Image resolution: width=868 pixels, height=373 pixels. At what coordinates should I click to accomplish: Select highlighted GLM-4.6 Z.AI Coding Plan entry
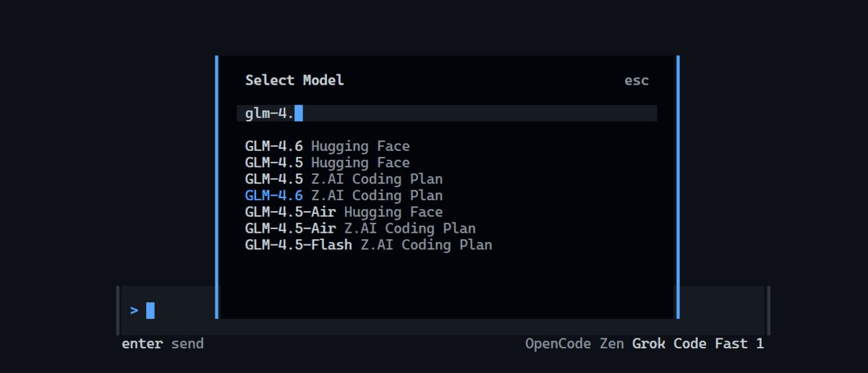pyautogui.click(x=344, y=196)
